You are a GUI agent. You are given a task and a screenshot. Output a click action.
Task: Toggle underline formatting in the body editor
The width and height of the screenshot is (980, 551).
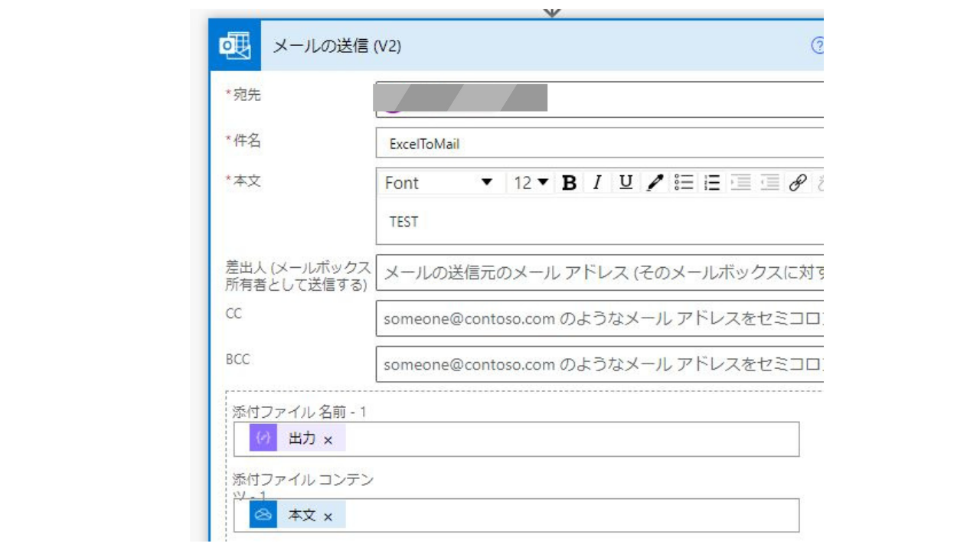tap(626, 183)
